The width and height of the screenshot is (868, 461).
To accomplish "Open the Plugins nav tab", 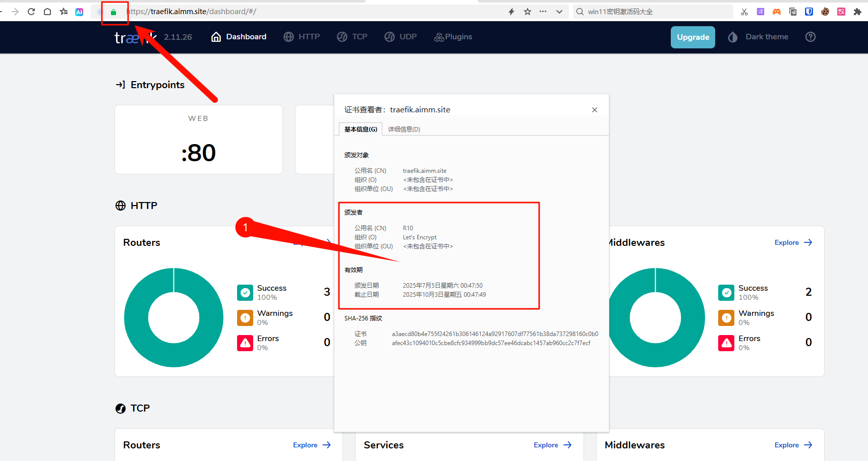I will [x=453, y=37].
